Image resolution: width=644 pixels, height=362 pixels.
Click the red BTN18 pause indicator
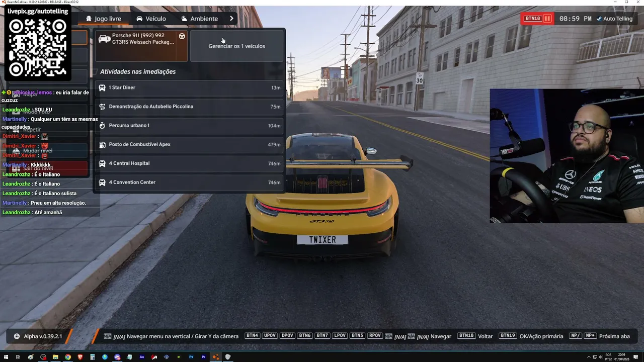[x=537, y=19]
